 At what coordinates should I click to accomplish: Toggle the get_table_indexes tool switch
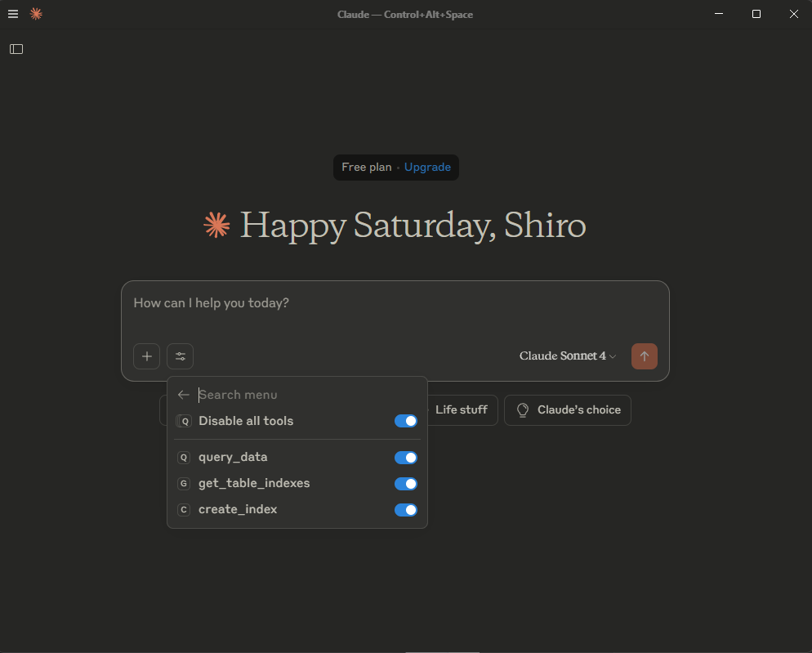[x=405, y=484]
